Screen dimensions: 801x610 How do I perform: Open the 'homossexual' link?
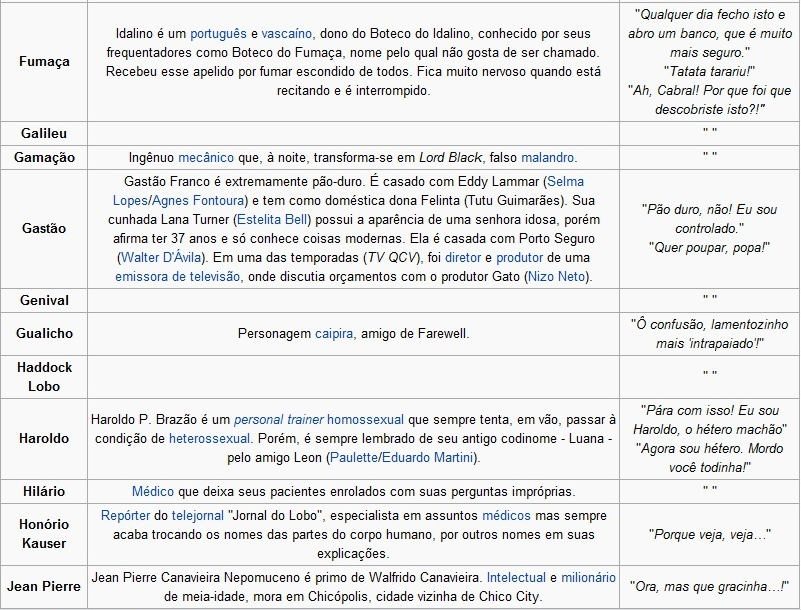365,419
